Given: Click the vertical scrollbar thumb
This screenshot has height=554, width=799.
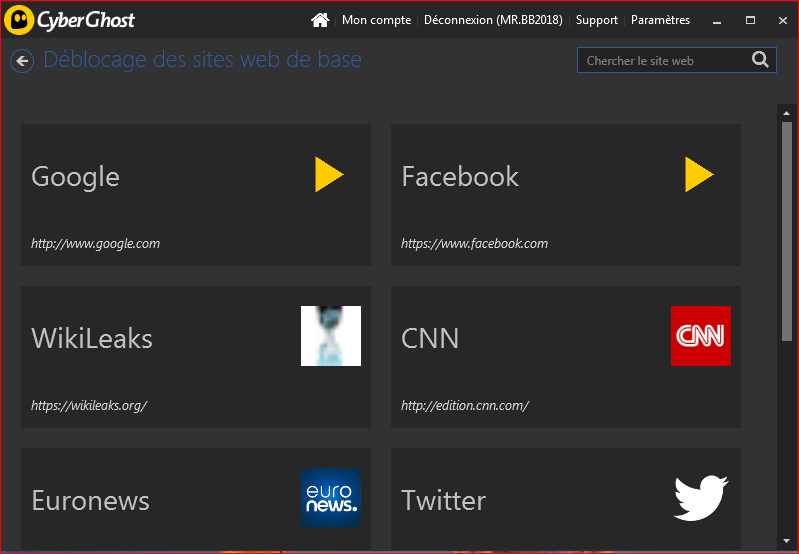Looking at the screenshot, I should tap(787, 231).
